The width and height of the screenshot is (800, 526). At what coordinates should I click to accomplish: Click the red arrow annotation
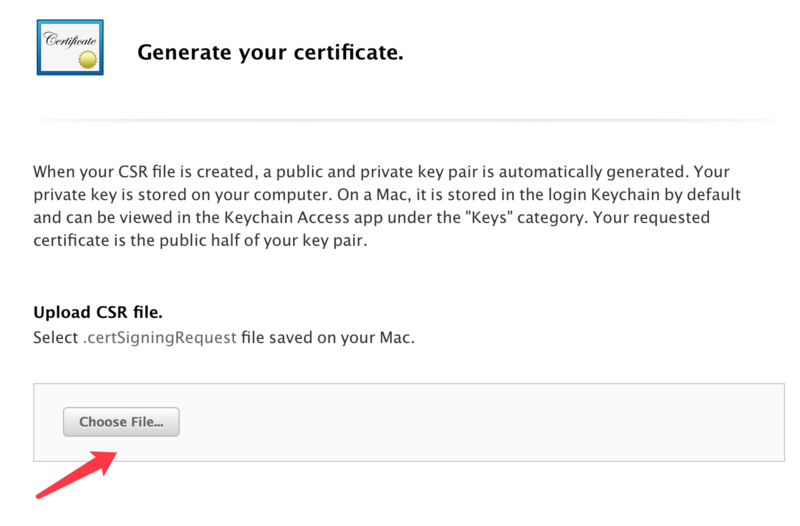(77, 474)
